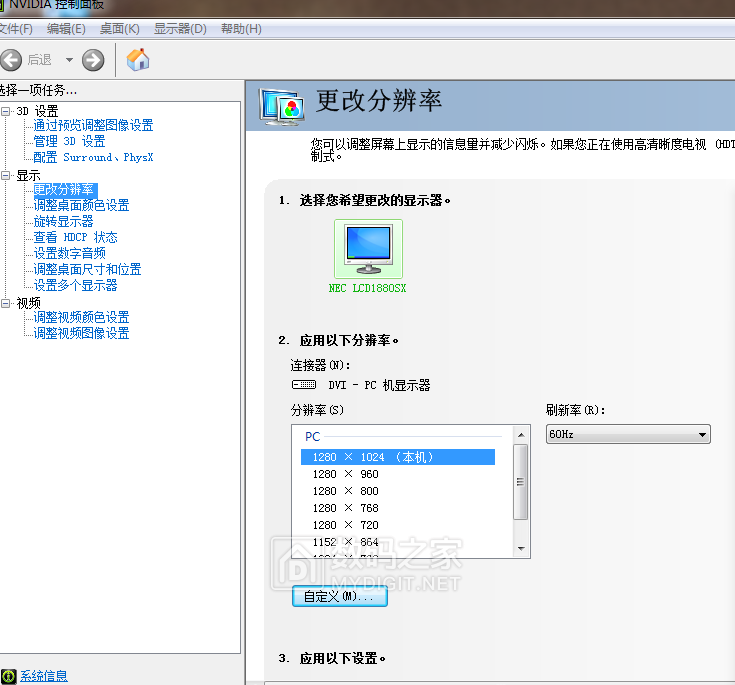
Task: Open the 显示器(D) menu
Action: [180, 29]
